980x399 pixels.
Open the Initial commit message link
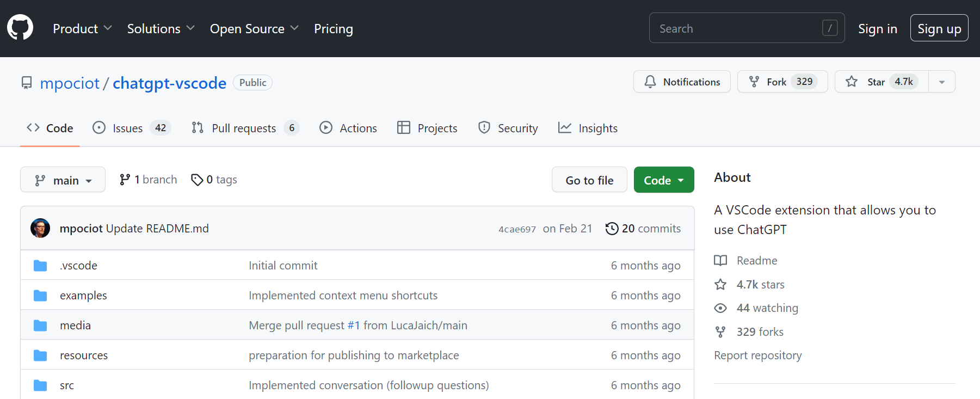tap(283, 266)
